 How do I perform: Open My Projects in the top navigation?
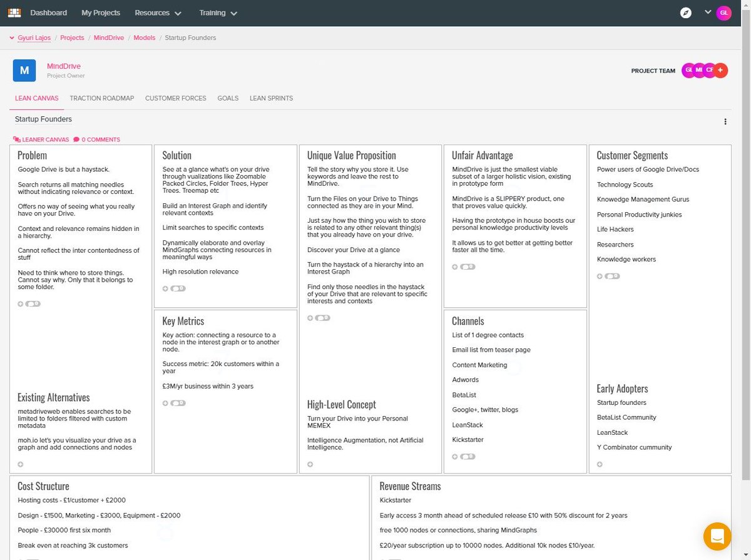(101, 13)
